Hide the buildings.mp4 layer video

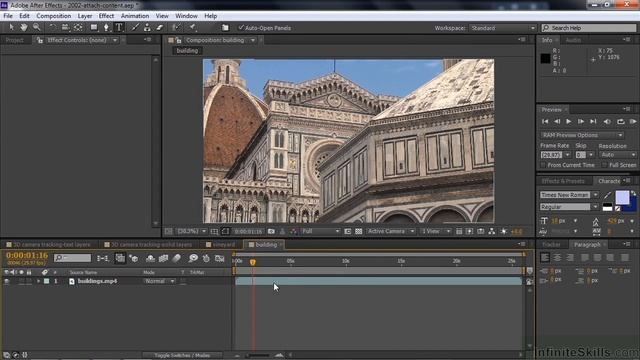[x=6, y=281]
